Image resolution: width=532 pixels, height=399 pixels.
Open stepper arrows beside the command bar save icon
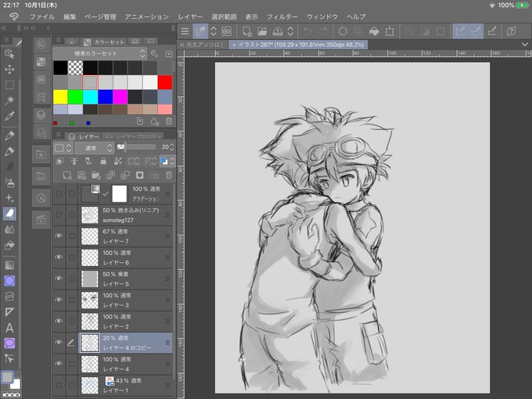coord(290,31)
